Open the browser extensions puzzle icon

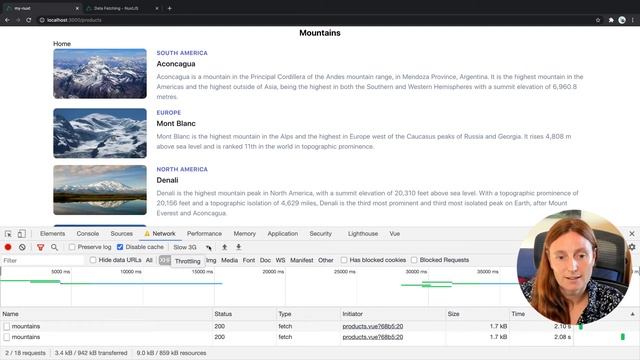coord(611,20)
